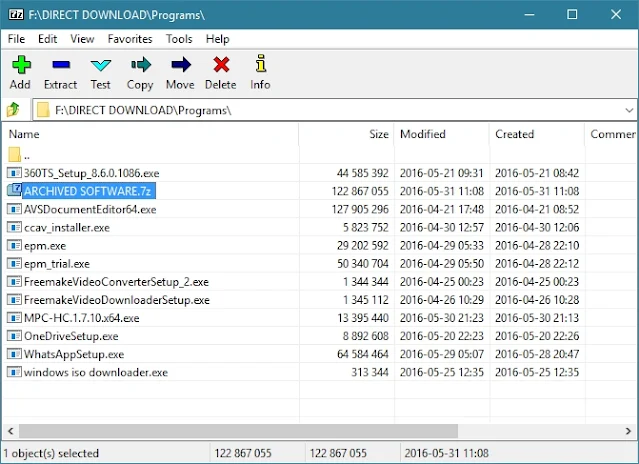Click icon of OneDriveSetup.exe
639x464 pixels.
coord(14,336)
